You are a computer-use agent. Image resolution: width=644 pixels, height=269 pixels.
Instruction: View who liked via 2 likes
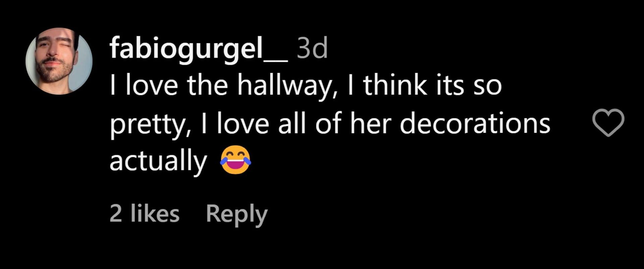click(145, 213)
